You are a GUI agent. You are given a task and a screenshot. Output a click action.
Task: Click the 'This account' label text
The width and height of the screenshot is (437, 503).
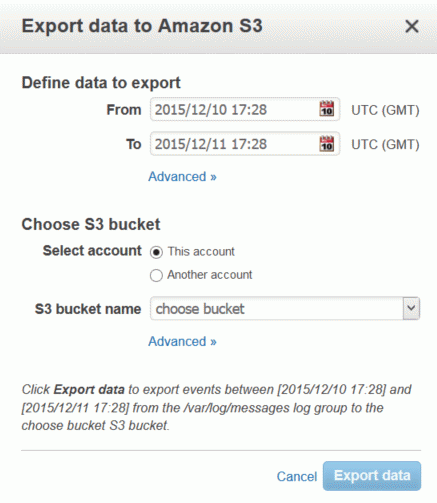point(201,251)
